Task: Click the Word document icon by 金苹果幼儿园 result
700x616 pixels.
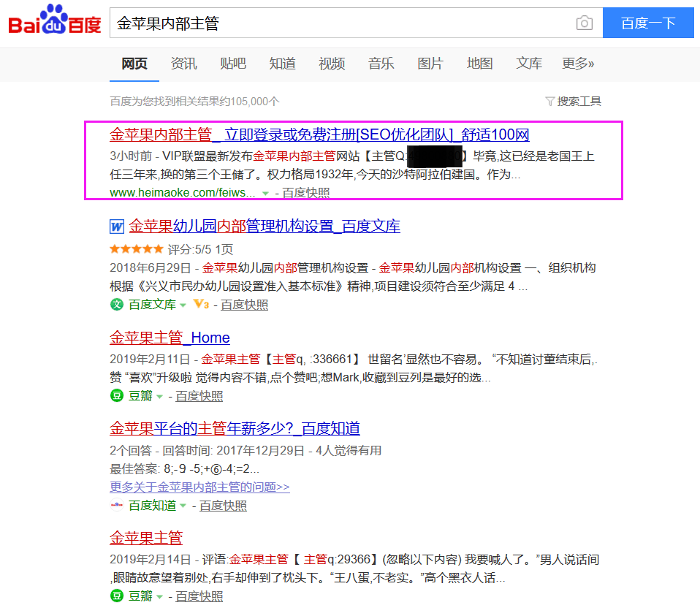Action: pos(117,227)
